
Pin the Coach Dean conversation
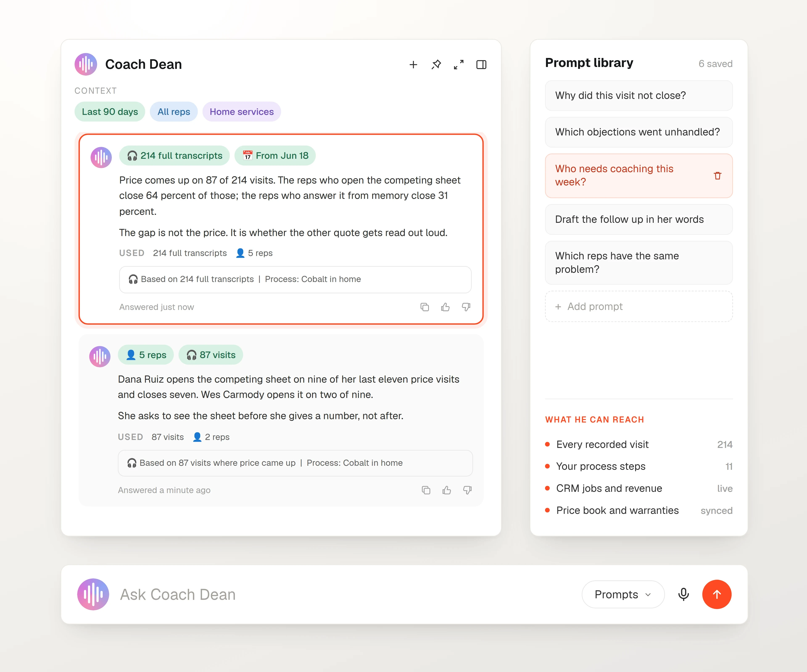pos(436,64)
